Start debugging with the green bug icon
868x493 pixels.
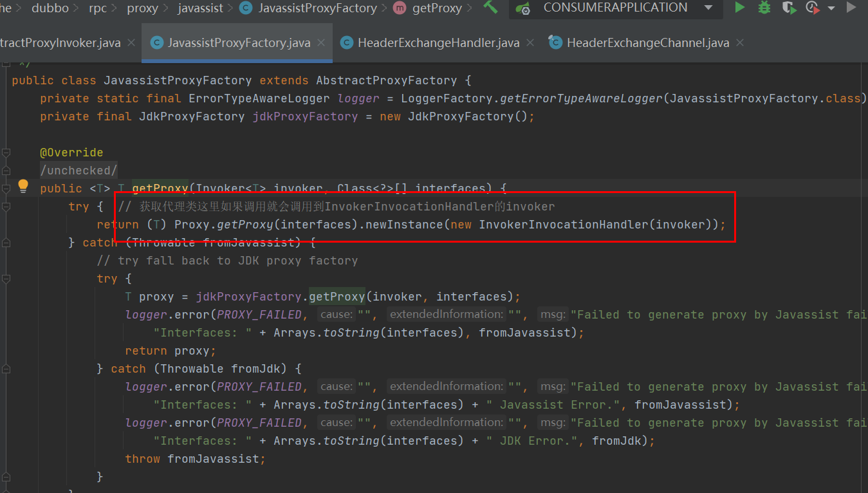pos(764,8)
